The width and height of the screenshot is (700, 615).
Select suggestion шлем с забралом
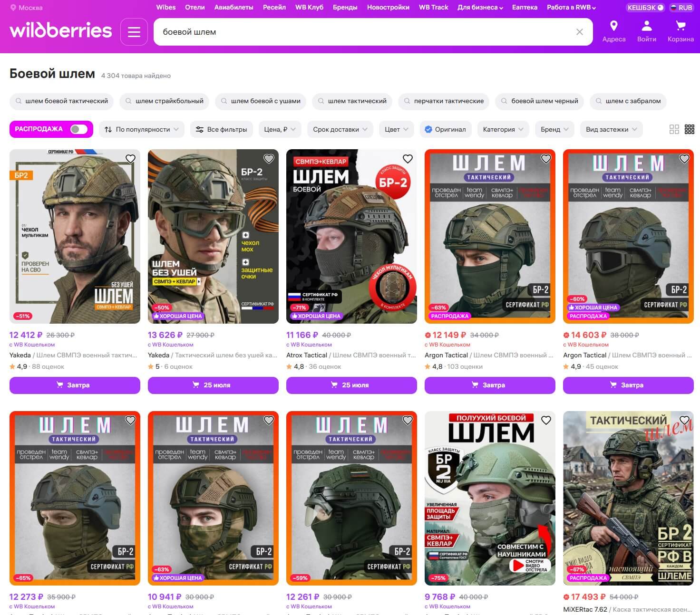click(x=628, y=101)
